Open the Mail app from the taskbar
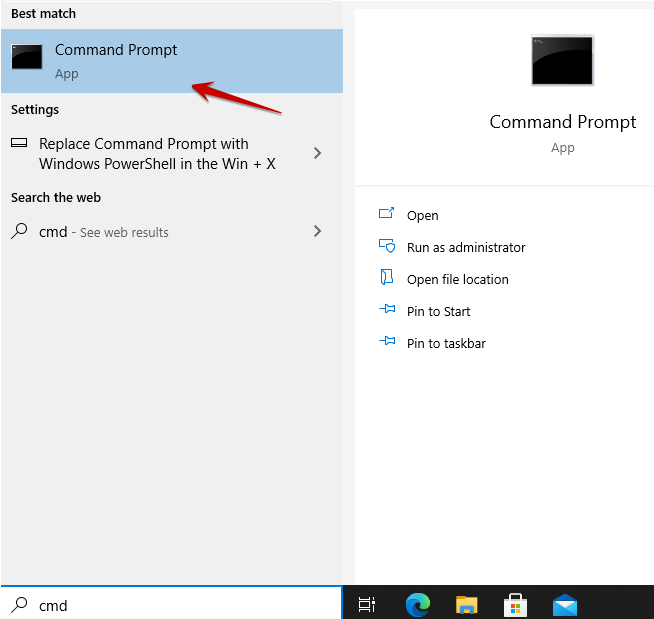Image resolution: width=654 pixels, height=619 pixels. click(x=565, y=604)
